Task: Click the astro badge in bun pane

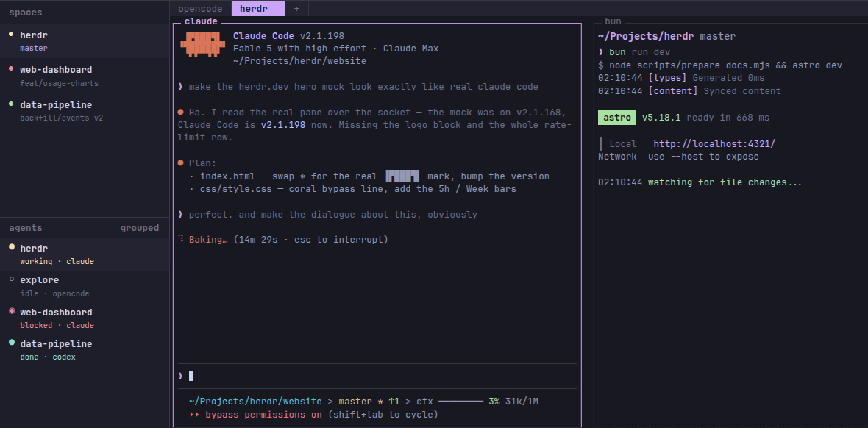Action: click(x=616, y=118)
